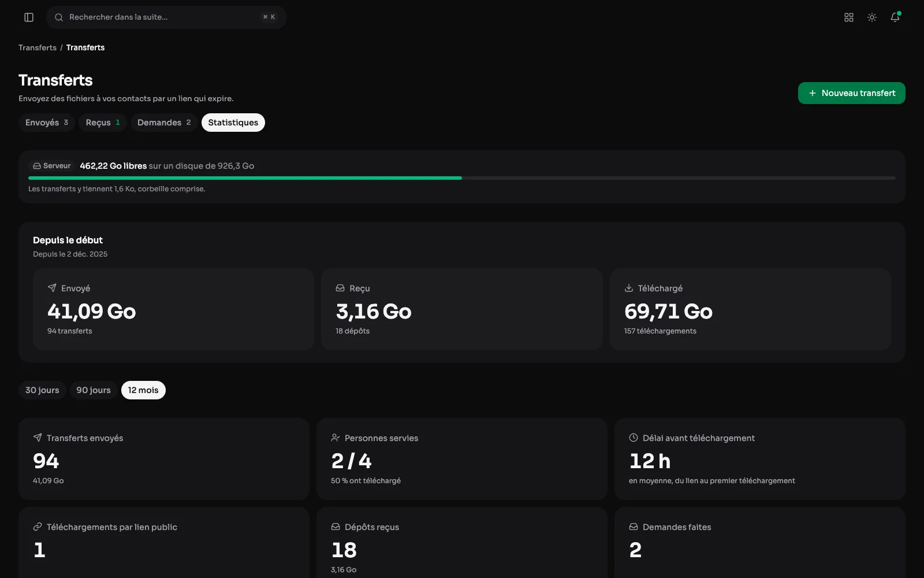Click the 3,16 Go Reçu value

pyautogui.click(x=374, y=312)
